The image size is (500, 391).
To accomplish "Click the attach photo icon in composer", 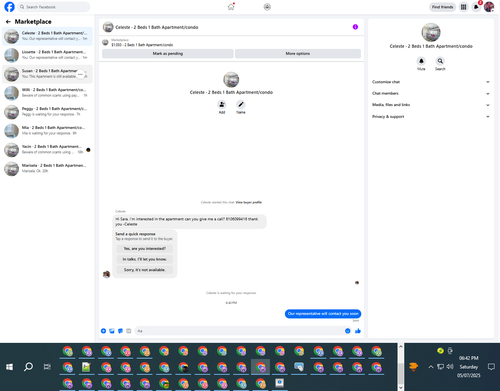I will 112,331.
